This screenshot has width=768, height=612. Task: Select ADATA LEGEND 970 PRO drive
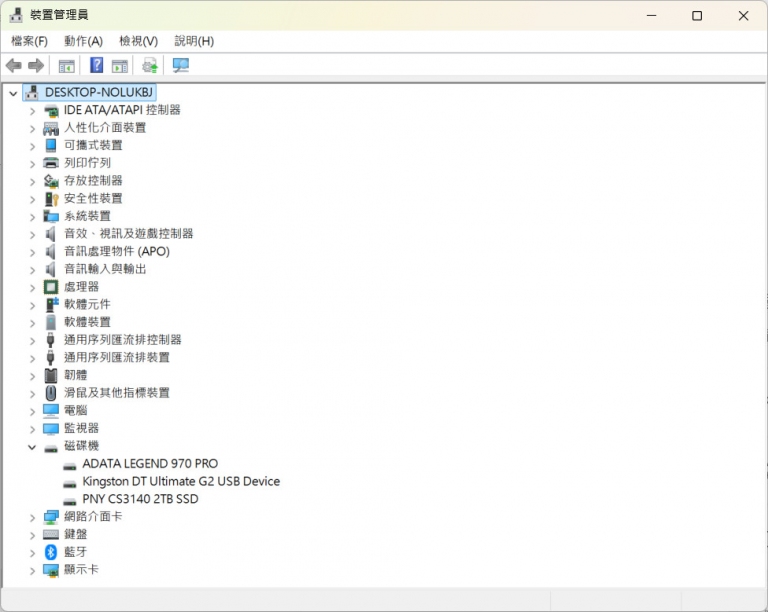click(150, 464)
